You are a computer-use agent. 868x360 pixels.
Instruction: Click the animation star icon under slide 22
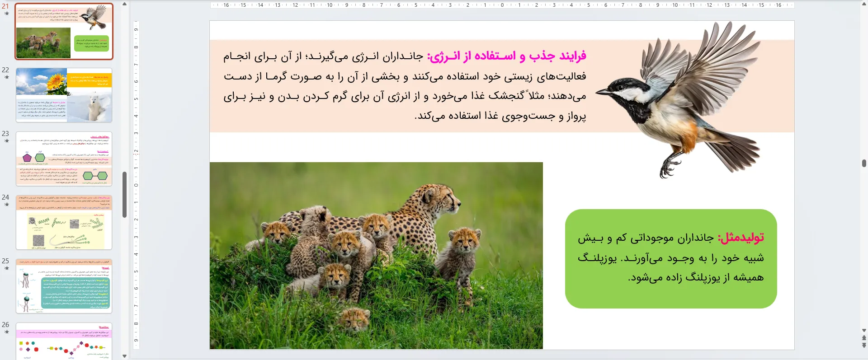pyautogui.click(x=6, y=77)
